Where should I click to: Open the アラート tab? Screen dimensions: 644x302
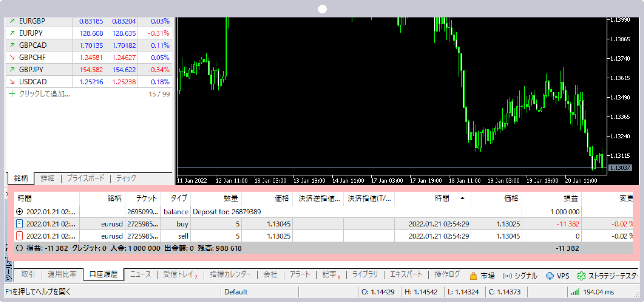[x=300, y=274]
